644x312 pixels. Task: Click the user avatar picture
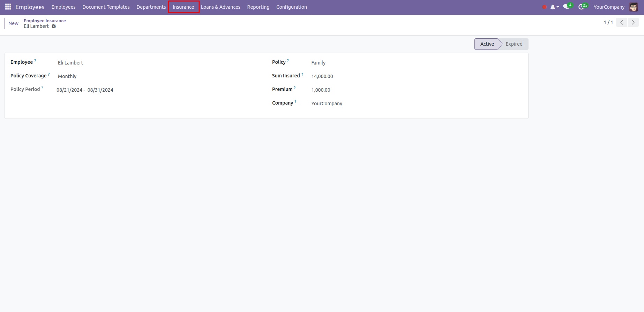coord(634,7)
